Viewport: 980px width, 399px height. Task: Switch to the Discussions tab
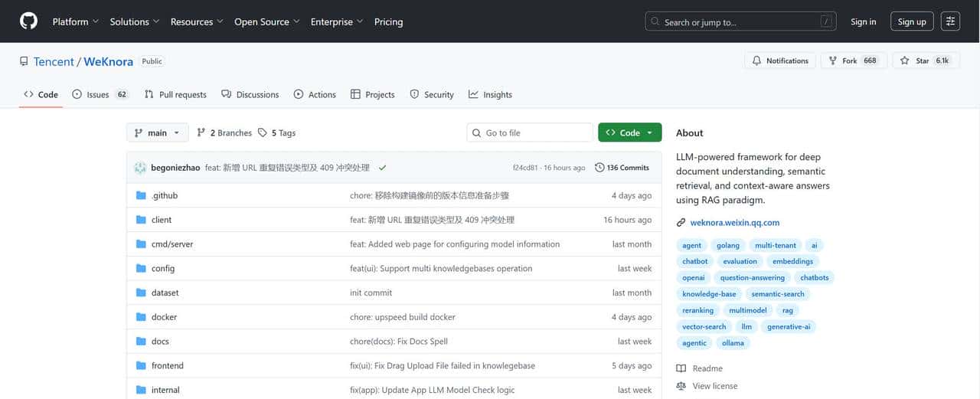pyautogui.click(x=250, y=94)
